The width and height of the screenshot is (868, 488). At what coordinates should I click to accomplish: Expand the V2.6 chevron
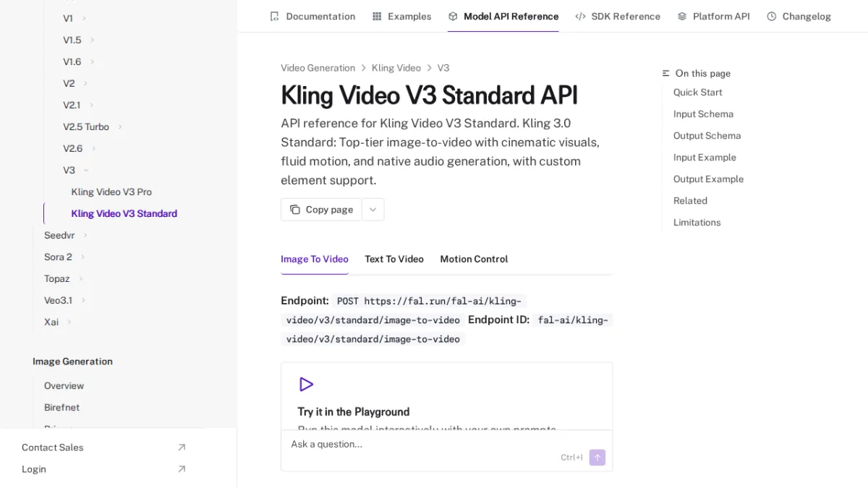pos(93,148)
